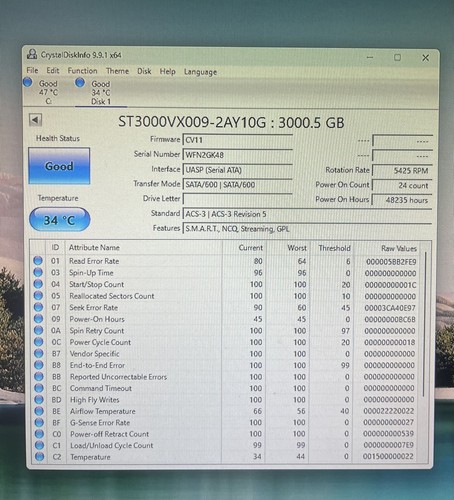Click the Firmware field showing CV11
This screenshot has height=500, width=454.
coord(238,140)
